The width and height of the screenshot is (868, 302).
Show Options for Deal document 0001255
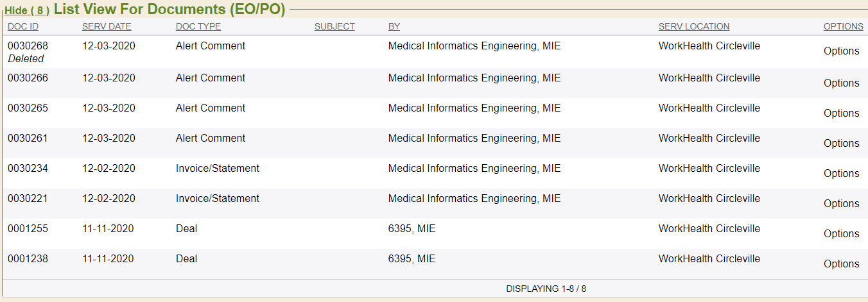click(x=841, y=234)
